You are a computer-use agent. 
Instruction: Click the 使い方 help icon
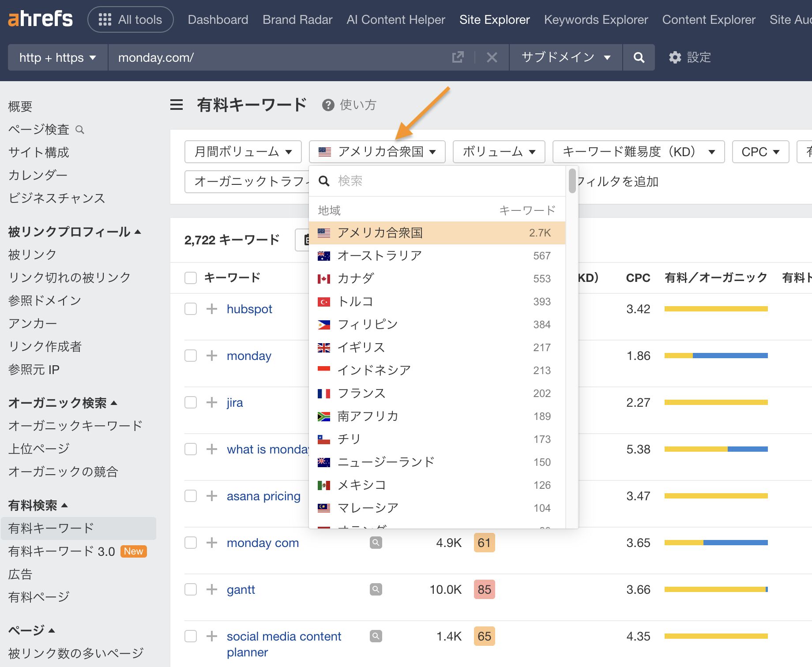(327, 105)
